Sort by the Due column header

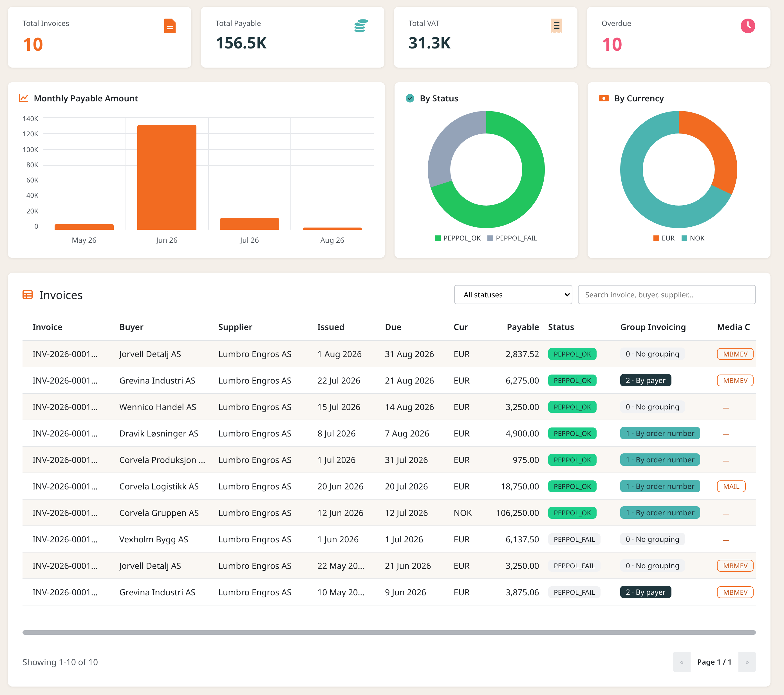(393, 327)
